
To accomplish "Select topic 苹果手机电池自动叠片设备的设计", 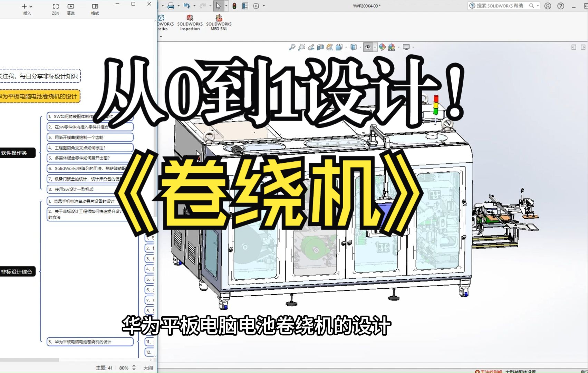I will click(90, 201).
